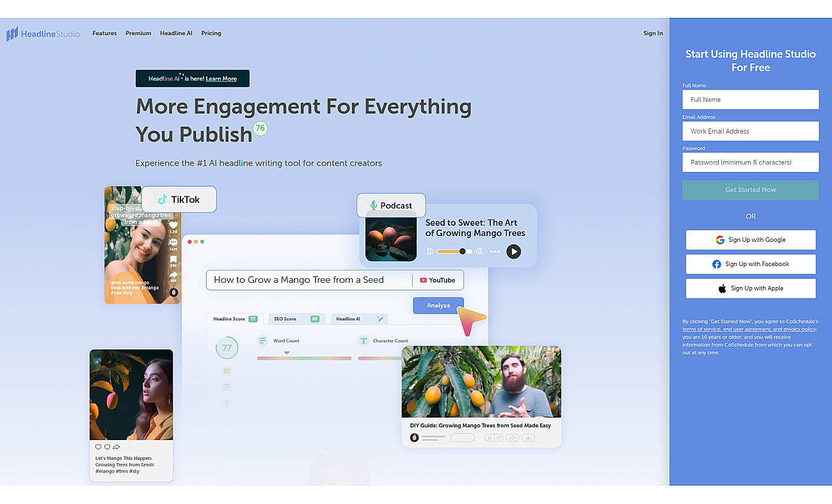
Task: Adjust the podcast progress slider
Action: tap(454, 251)
